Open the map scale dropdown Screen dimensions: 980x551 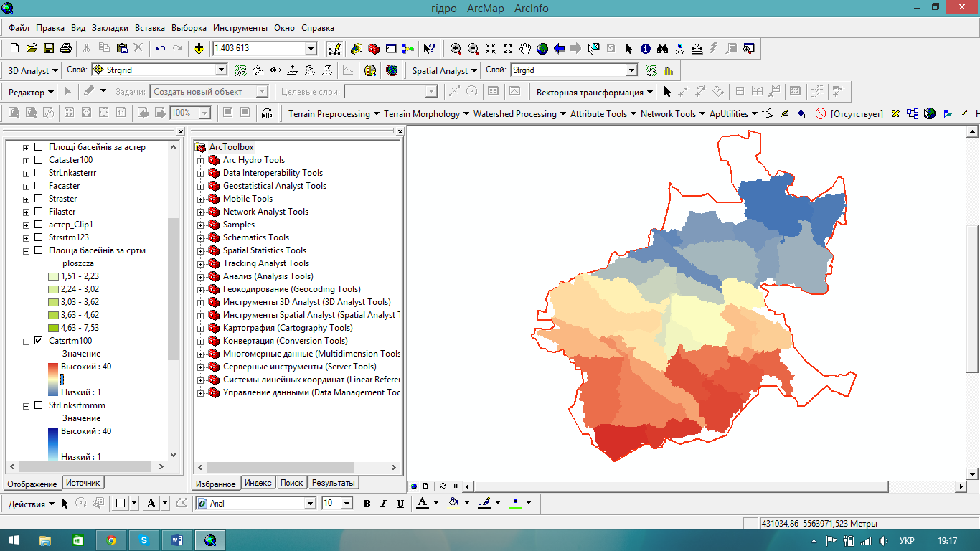tap(311, 49)
